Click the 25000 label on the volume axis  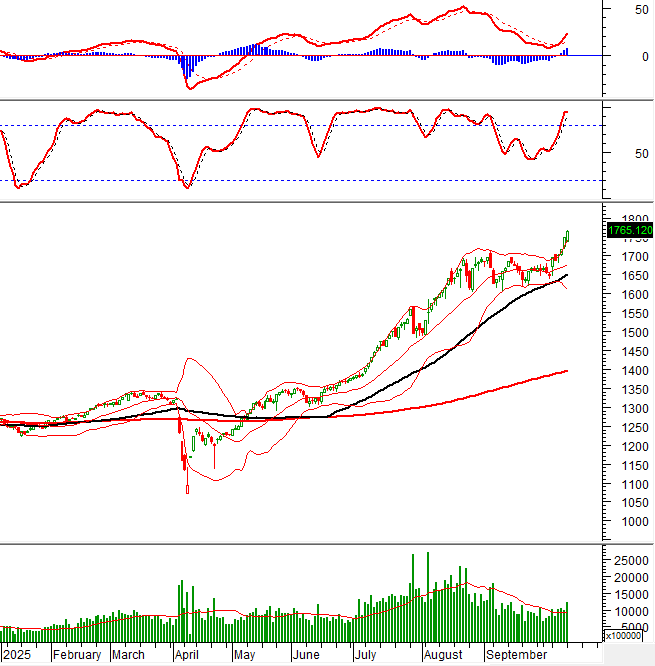click(x=631, y=561)
